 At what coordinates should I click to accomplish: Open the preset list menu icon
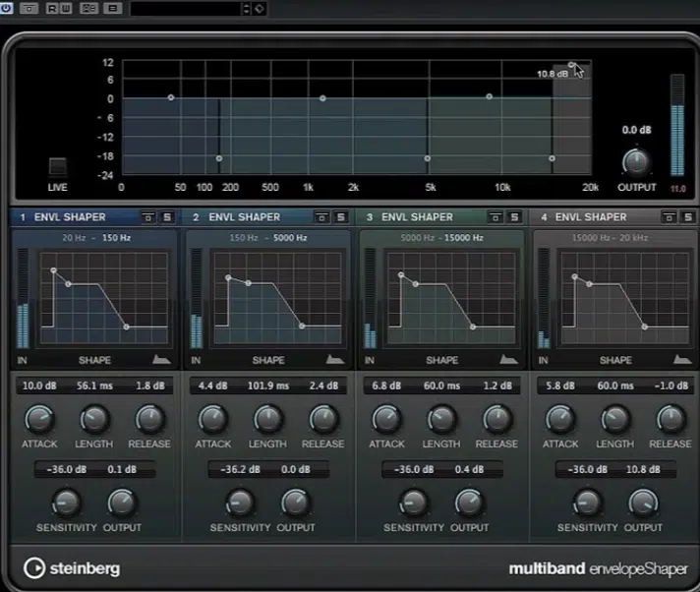[x=112, y=8]
